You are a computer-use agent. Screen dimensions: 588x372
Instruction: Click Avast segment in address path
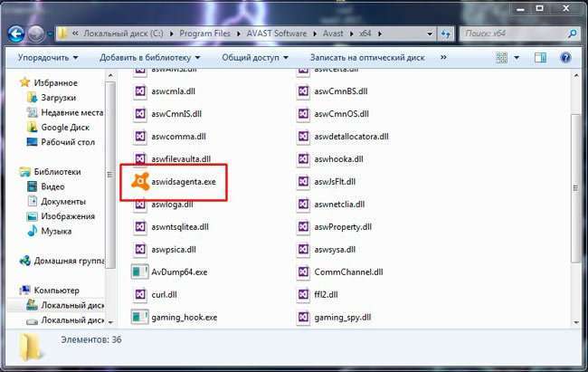click(x=333, y=33)
